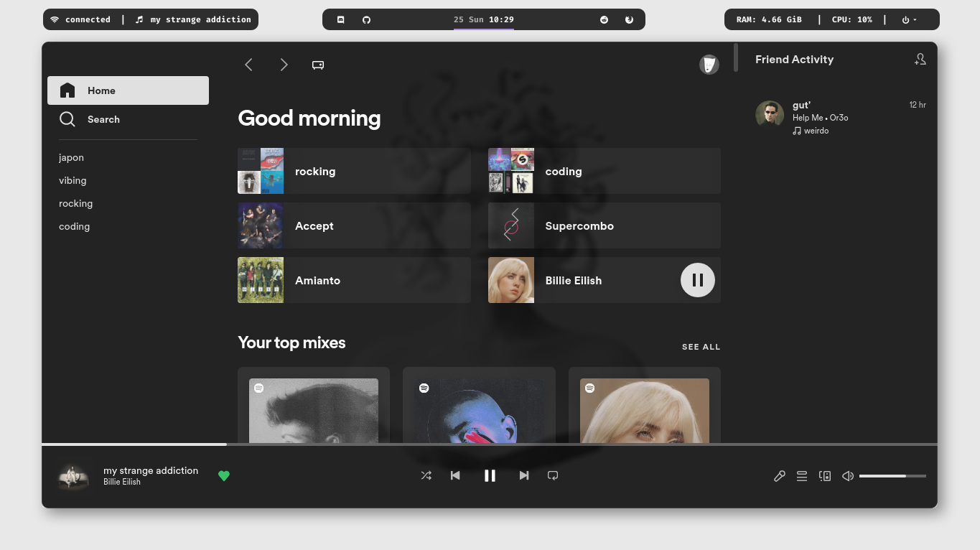The image size is (980, 550).
Task: Open the coding card under Good morning
Action: coord(605,171)
